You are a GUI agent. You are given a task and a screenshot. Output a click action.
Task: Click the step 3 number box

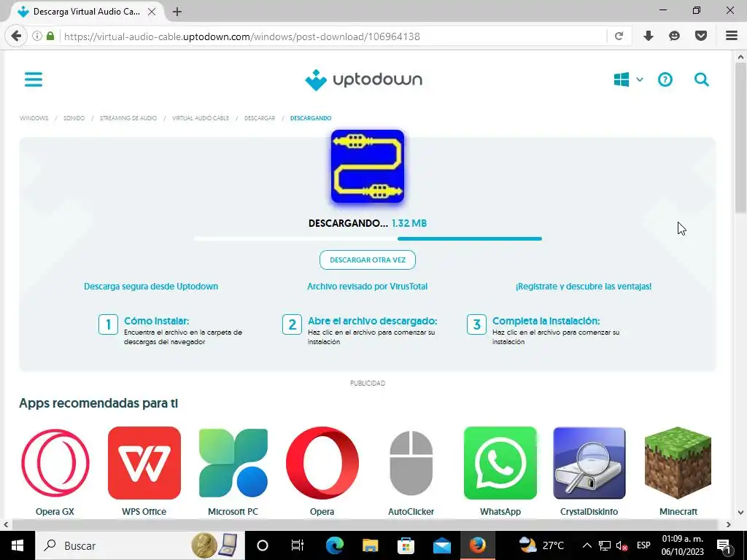tap(476, 324)
